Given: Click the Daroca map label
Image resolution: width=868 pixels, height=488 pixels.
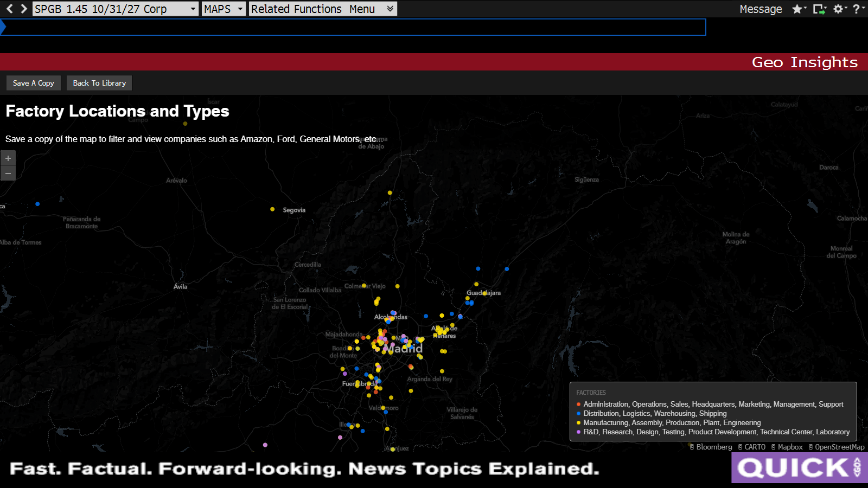Looking at the screenshot, I should [x=829, y=168].
